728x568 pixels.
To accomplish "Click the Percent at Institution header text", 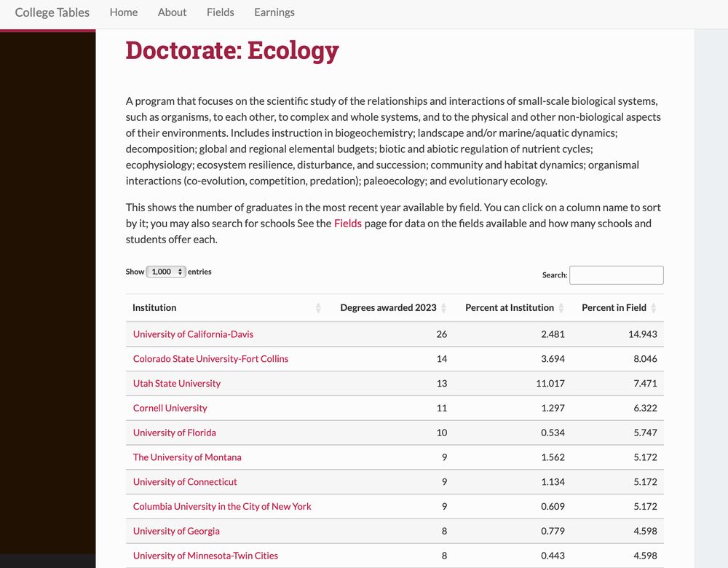I will (510, 308).
